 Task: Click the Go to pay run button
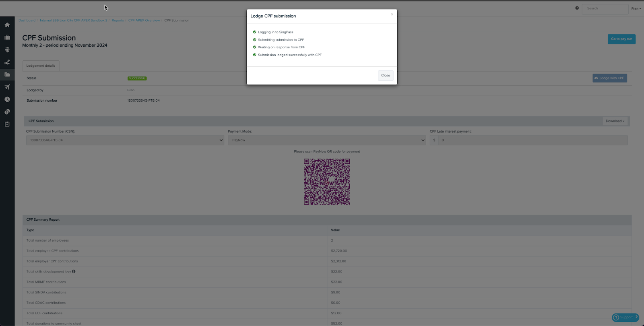(x=621, y=39)
